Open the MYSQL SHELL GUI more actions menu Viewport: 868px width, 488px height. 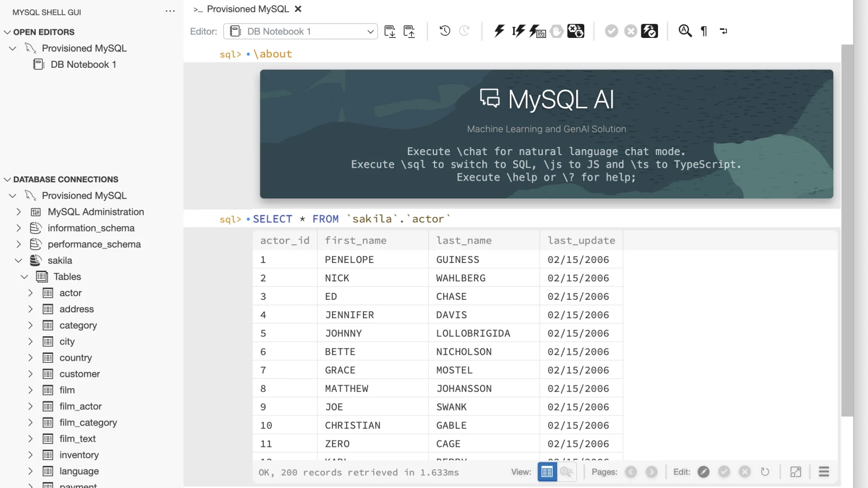[x=170, y=11]
